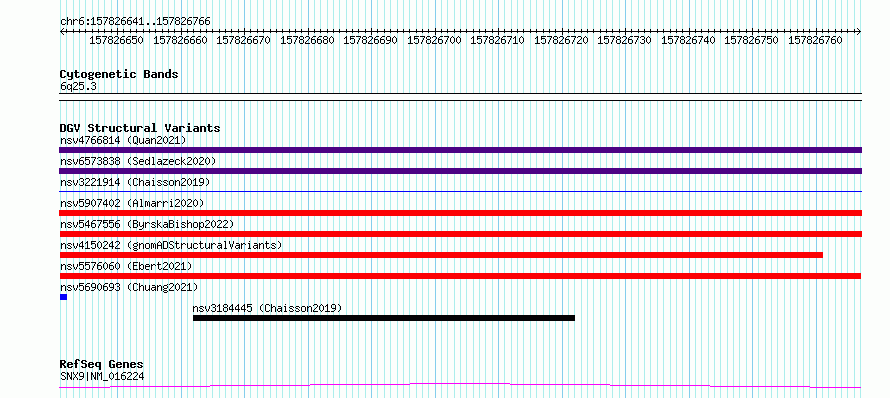Select the magenta SNX9 gene line
The width and height of the screenshot is (890, 398).
pyautogui.click(x=460, y=386)
